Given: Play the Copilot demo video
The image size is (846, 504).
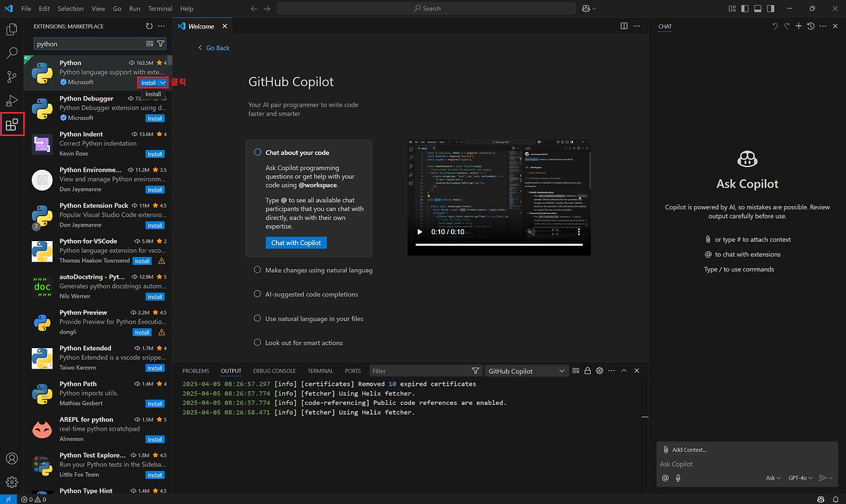Looking at the screenshot, I should coord(419,232).
